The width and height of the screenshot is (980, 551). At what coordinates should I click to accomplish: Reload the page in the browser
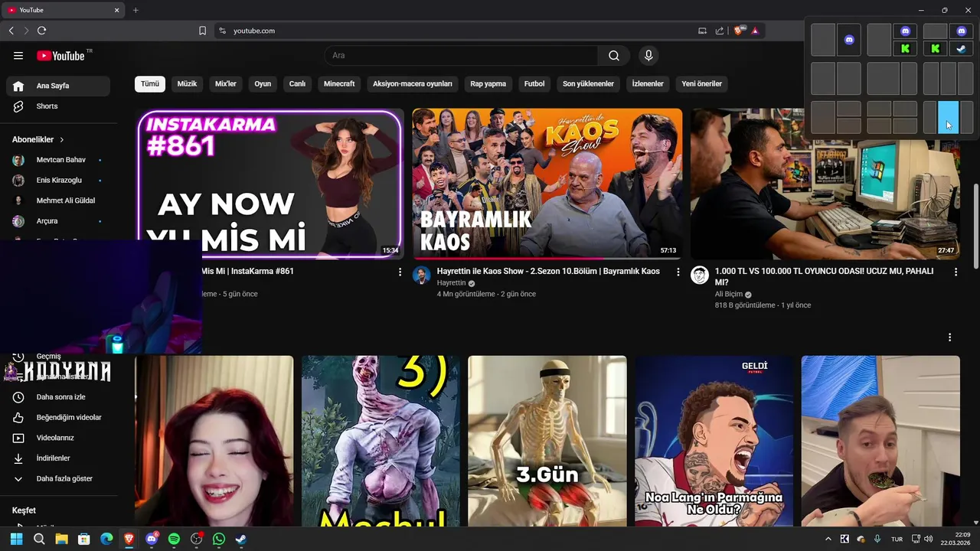point(41,31)
